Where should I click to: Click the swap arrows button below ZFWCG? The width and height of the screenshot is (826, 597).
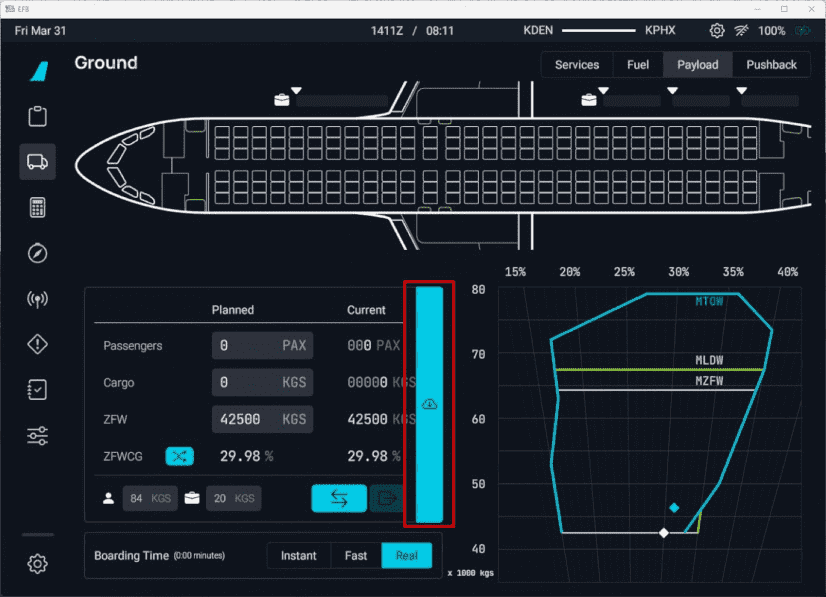339,498
